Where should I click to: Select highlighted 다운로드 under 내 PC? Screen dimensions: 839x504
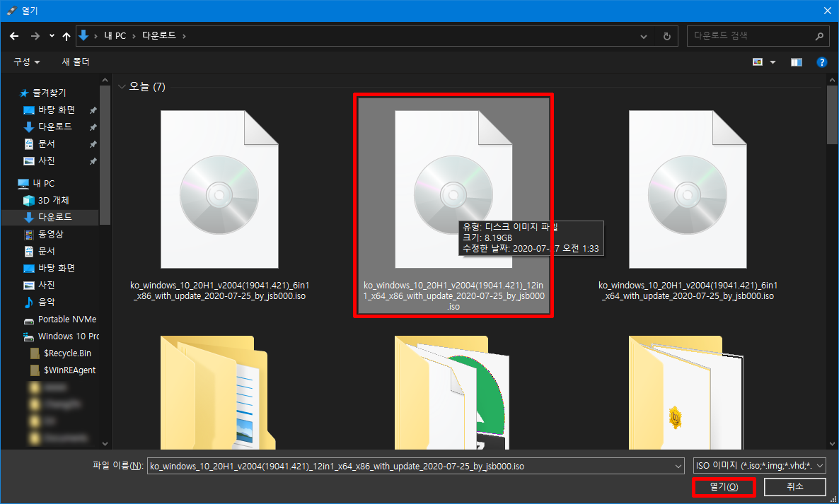pyautogui.click(x=54, y=217)
